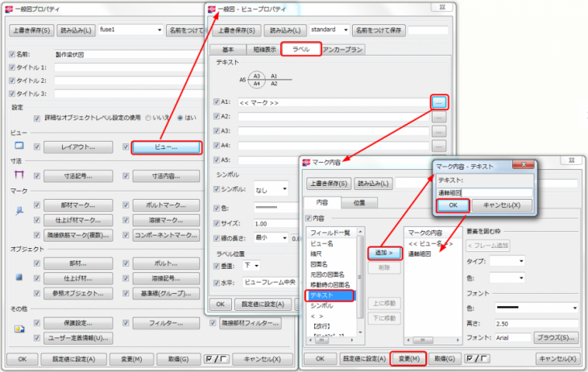This screenshot has width=588, height=372.
Task: Click the フィールド一覧 vertical scrollbar
Action: [360, 281]
